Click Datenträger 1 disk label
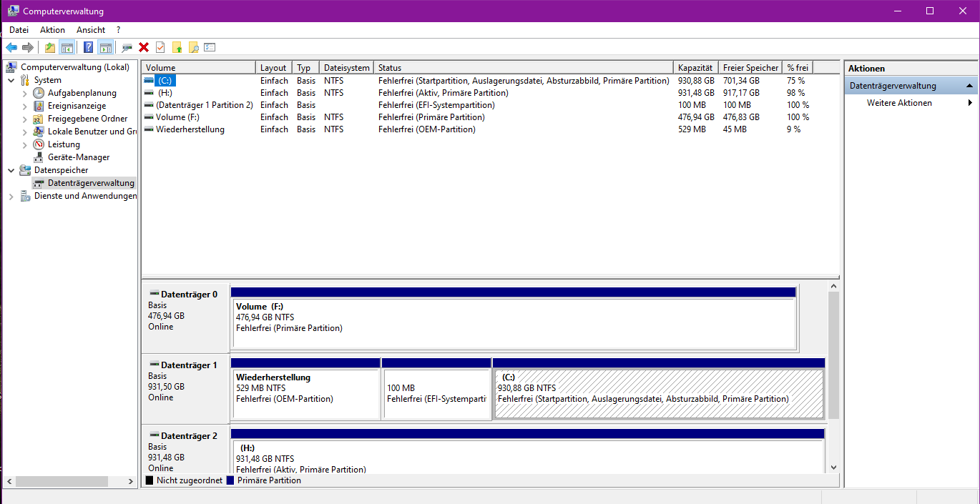980x504 pixels. tap(189, 365)
